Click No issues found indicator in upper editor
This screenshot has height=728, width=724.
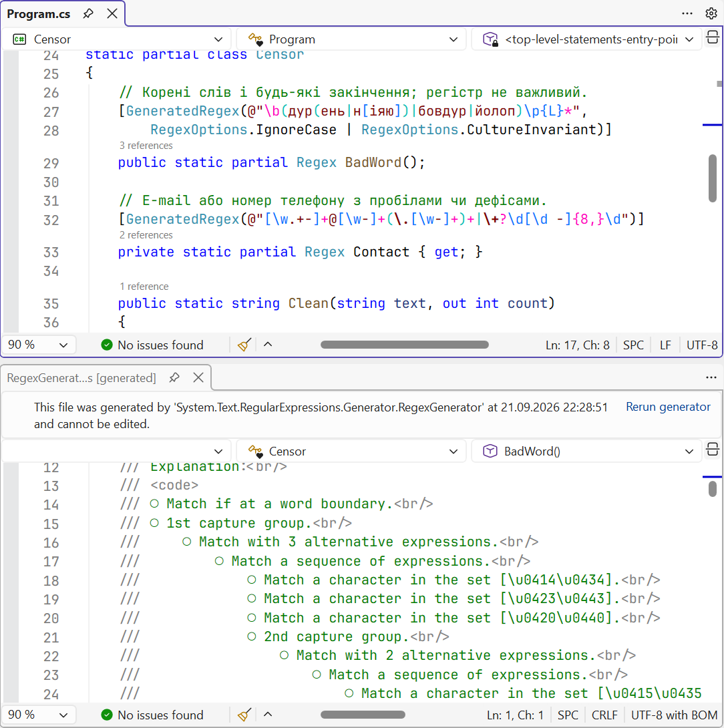[152, 345]
